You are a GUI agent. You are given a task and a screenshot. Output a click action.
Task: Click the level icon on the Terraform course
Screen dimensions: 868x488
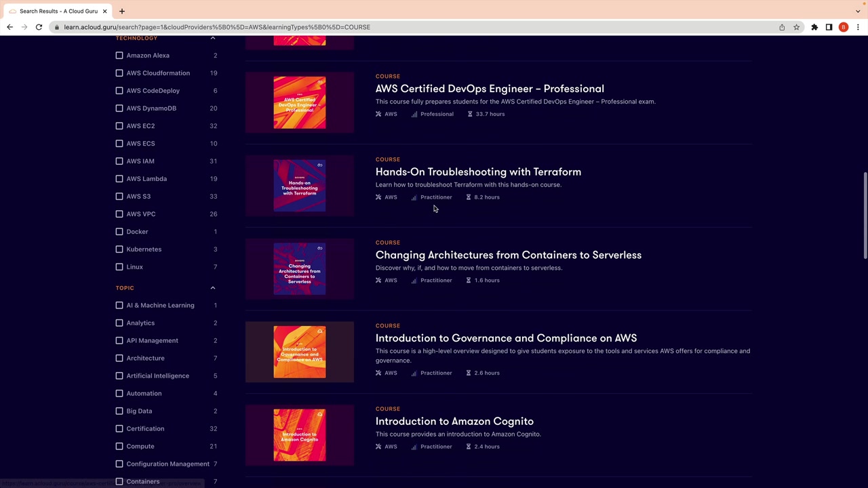414,197
